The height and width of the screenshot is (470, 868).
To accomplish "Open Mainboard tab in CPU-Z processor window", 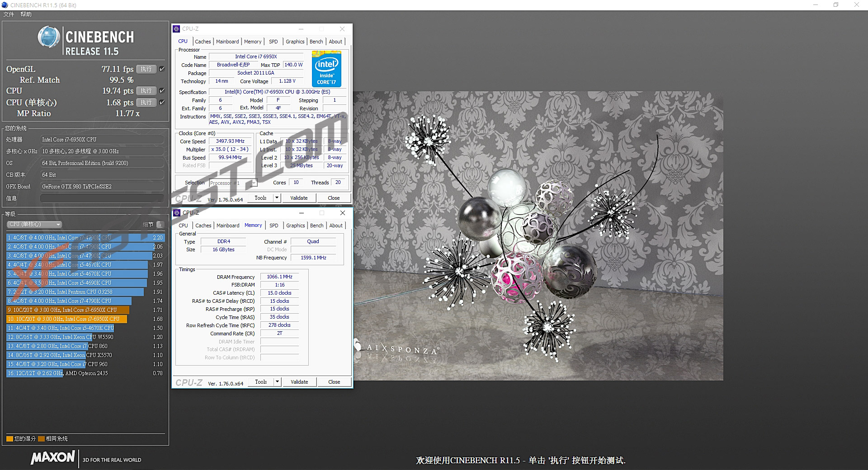I will point(227,42).
